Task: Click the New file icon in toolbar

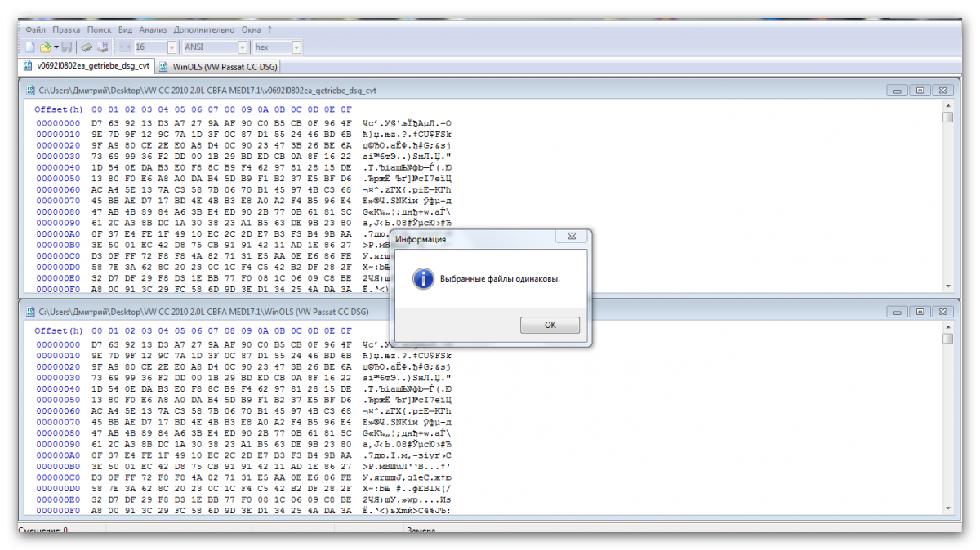Action: click(x=29, y=47)
